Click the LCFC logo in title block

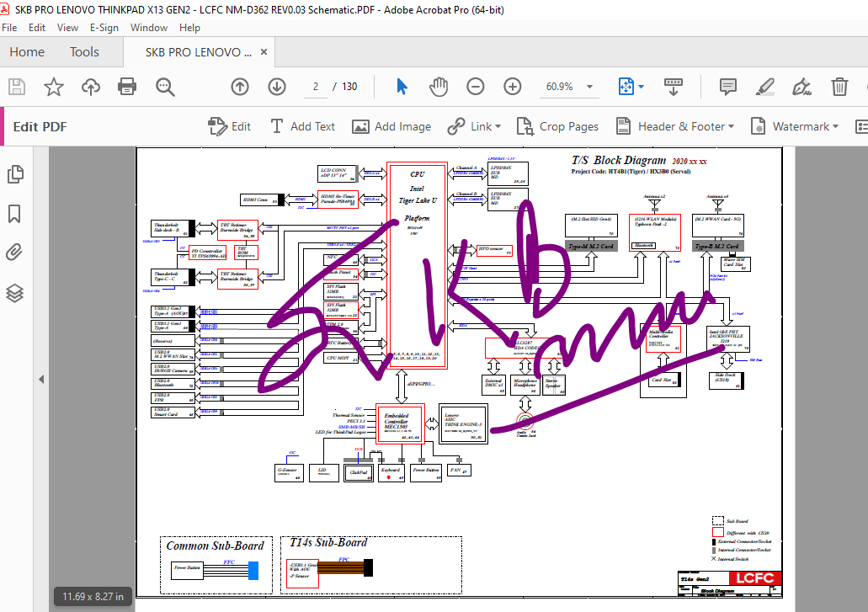coord(755,578)
